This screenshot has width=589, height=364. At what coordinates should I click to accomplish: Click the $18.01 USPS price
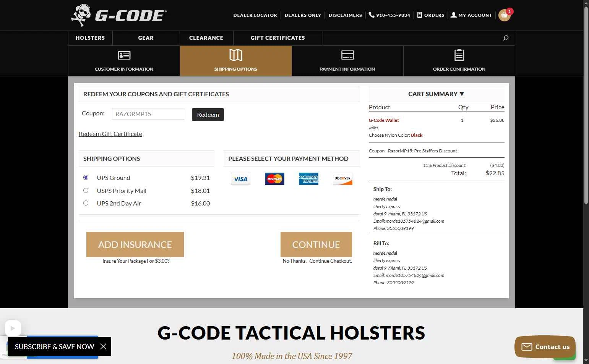(200, 191)
